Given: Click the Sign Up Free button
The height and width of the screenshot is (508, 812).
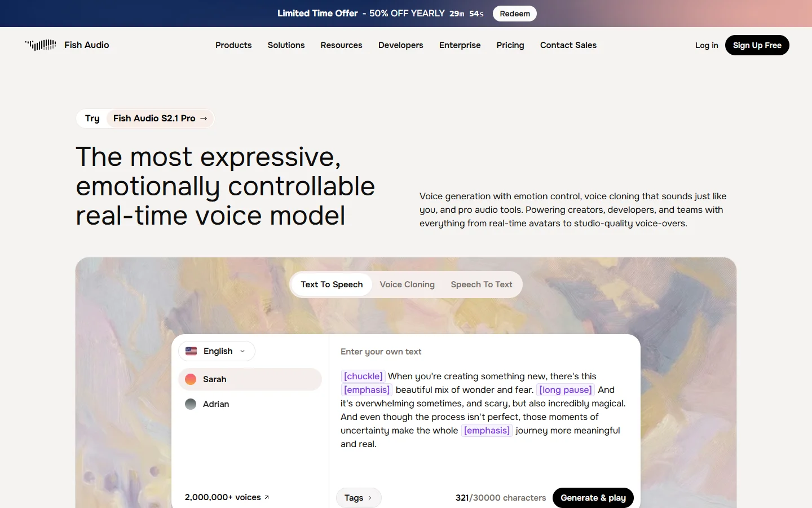Looking at the screenshot, I should (757, 45).
